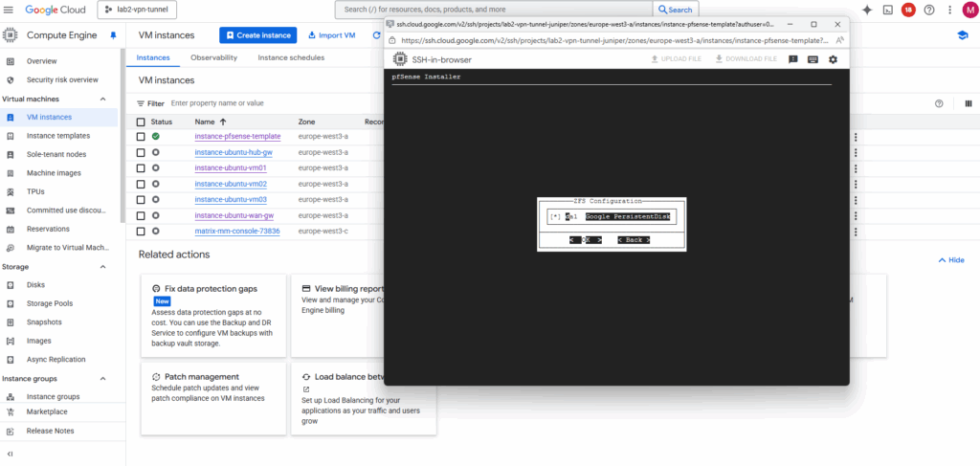Open the Google Cloud navigation hamburger menu

coord(9,10)
